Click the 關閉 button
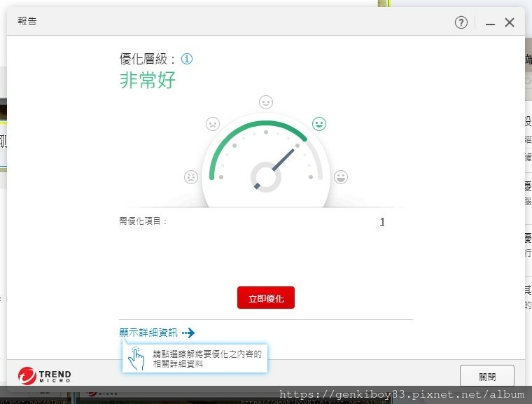 487,376
